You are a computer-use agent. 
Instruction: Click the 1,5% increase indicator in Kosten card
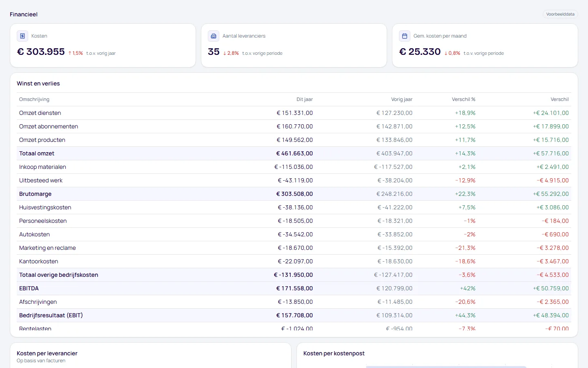point(76,53)
